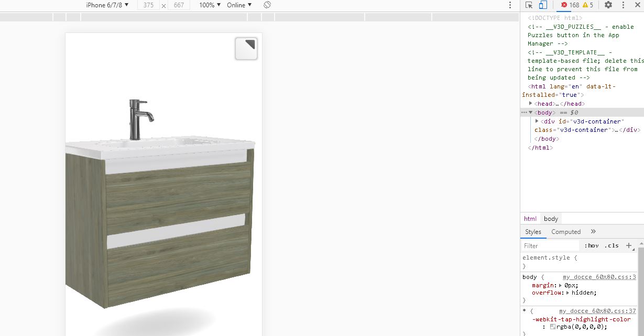Click the body breadcrumb item
This screenshot has width=644, height=336.
pyautogui.click(x=551, y=219)
